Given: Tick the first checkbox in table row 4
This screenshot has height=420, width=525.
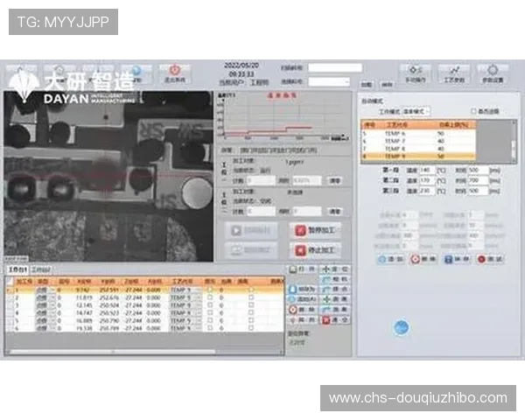Looking at the screenshot, I should [x=210, y=313].
